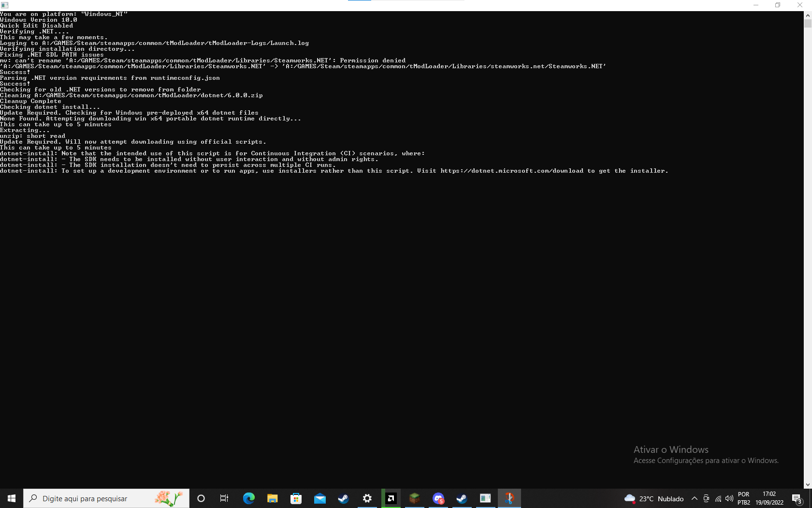Screen dimensions: 812x508
Task: Click the 'Quick Edit Disabled' line
Action: tap(36, 26)
